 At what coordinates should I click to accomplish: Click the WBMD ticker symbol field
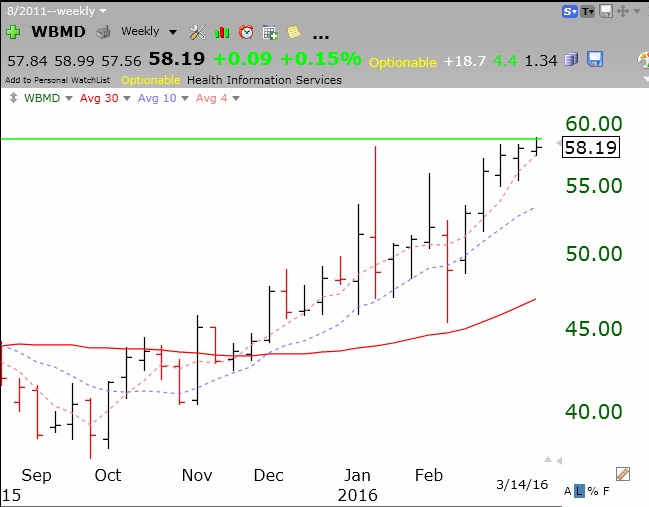pyautogui.click(x=58, y=32)
